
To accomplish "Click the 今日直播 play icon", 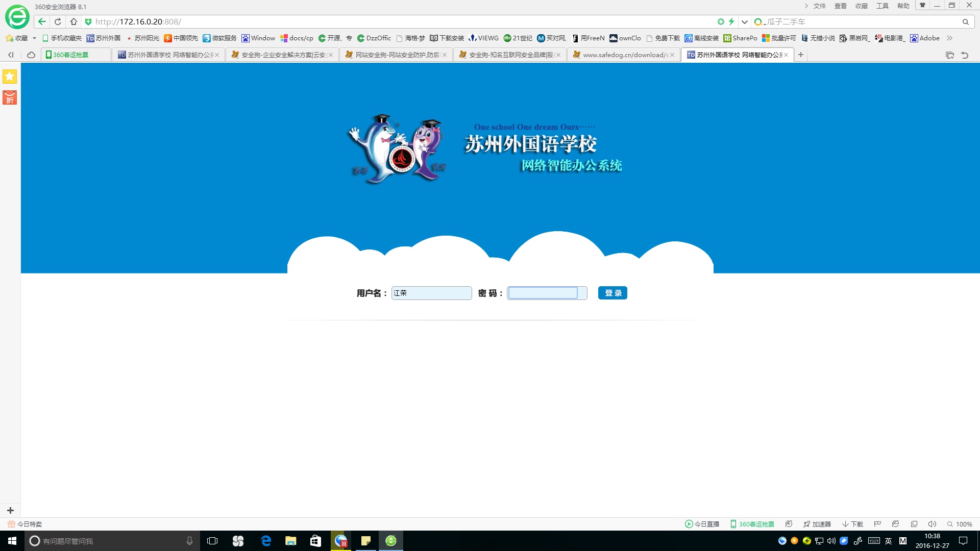I will tap(689, 524).
